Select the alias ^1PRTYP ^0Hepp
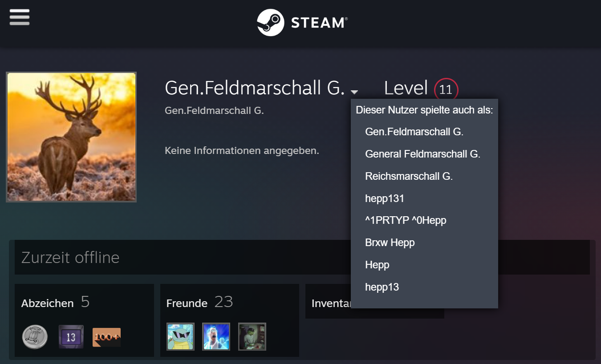Image resolution: width=601 pixels, height=364 pixels. tap(406, 220)
